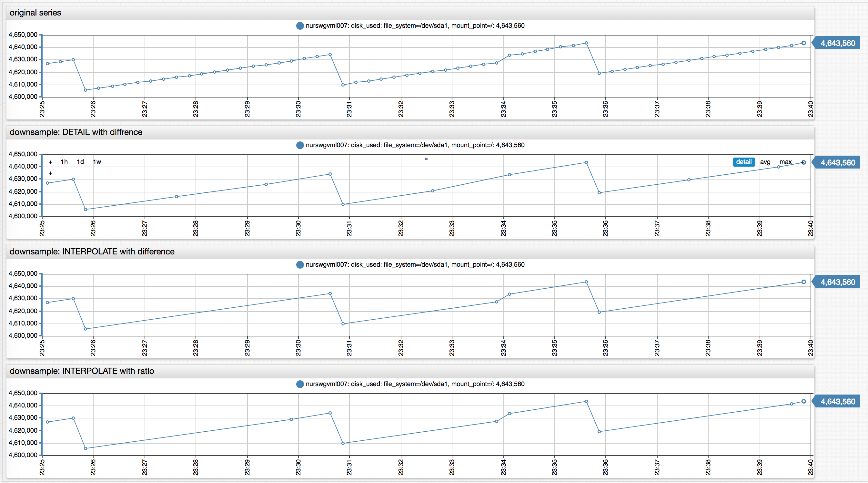This screenshot has height=483, width=868.
Task: Click the 4,643,560 value label on original series
Action: tap(837, 43)
